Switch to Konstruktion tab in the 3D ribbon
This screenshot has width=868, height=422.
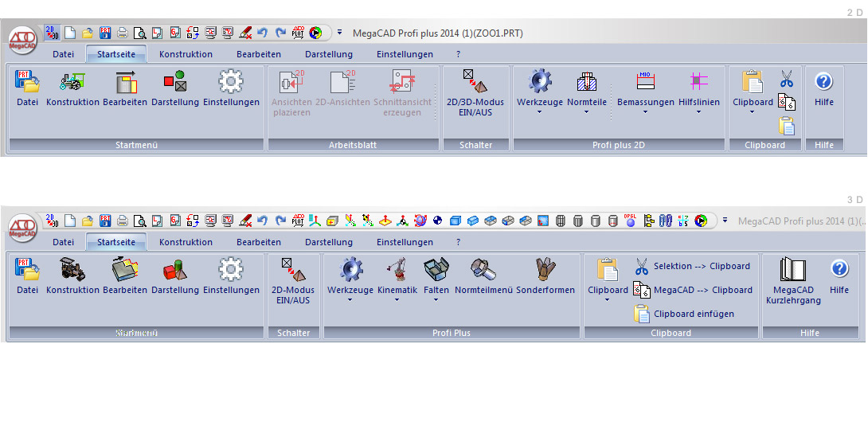[186, 242]
